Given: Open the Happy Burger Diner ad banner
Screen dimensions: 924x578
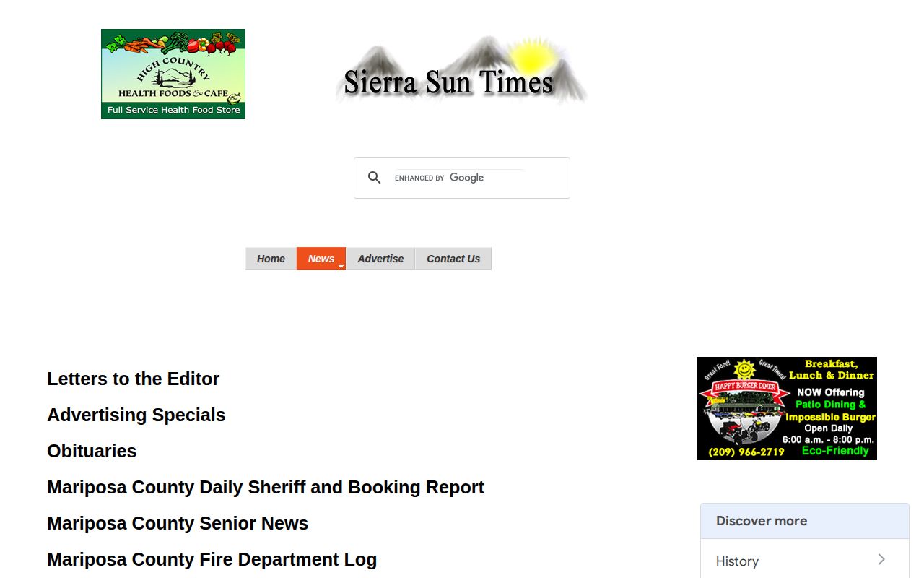Looking at the screenshot, I should (x=787, y=408).
